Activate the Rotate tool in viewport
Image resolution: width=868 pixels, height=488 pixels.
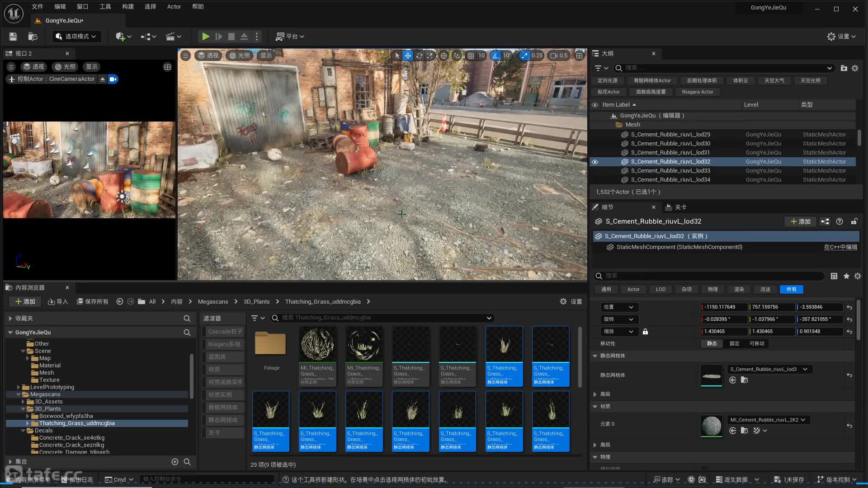[x=419, y=56]
